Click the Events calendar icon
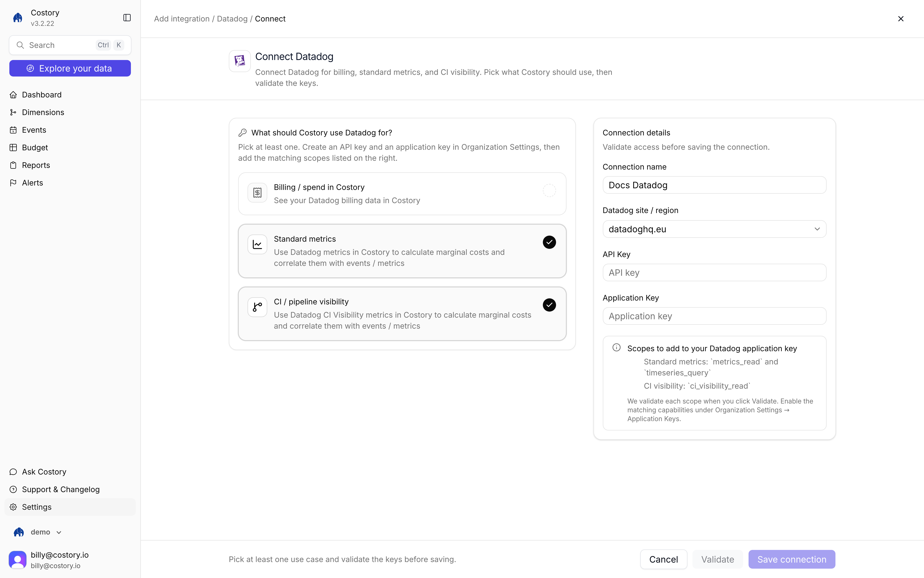This screenshot has width=924, height=578. [x=13, y=130]
